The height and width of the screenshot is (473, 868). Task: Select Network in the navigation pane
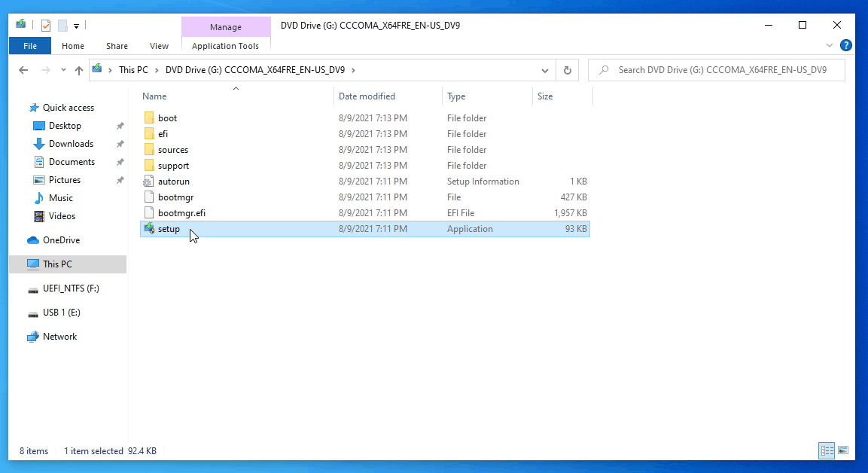click(59, 337)
